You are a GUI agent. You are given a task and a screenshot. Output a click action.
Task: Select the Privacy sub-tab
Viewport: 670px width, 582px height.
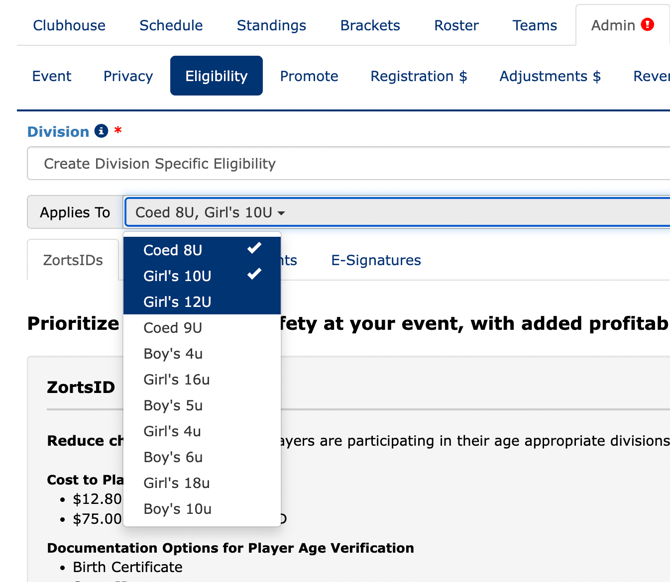[x=128, y=76]
